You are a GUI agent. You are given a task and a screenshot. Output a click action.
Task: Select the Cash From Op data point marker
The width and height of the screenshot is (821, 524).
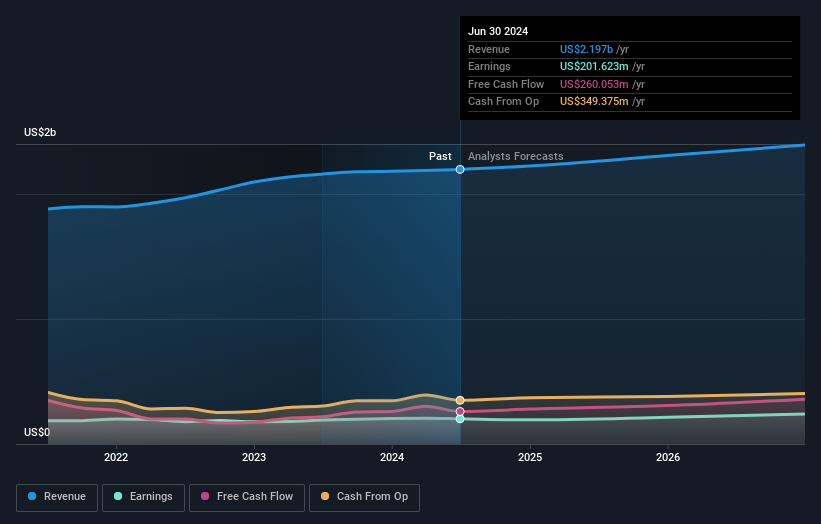[460, 400]
